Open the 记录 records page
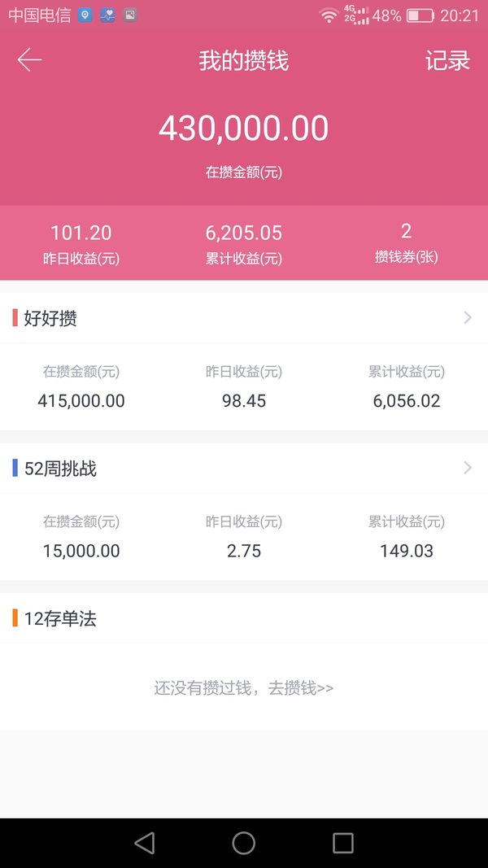Viewport: 488px width, 868px height. pos(447,60)
